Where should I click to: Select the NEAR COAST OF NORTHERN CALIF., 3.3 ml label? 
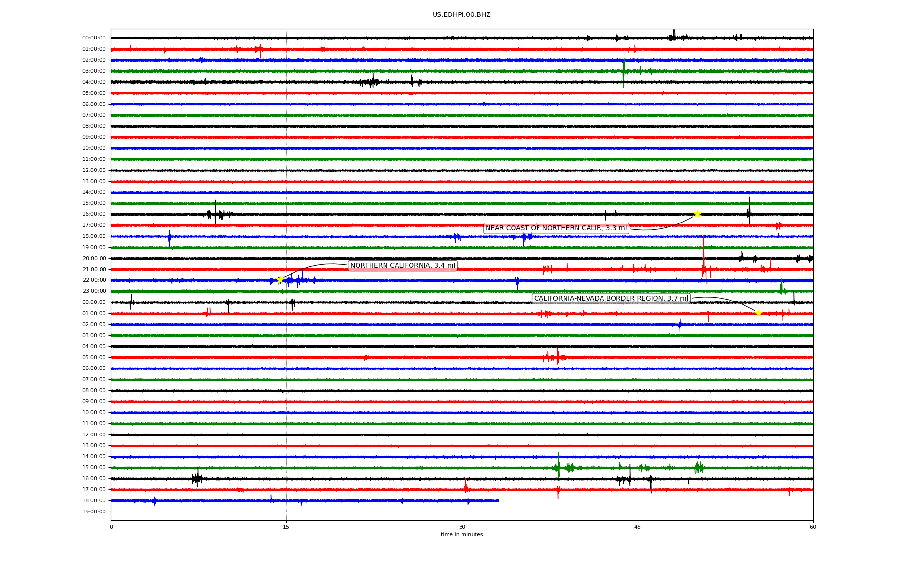coord(556,228)
